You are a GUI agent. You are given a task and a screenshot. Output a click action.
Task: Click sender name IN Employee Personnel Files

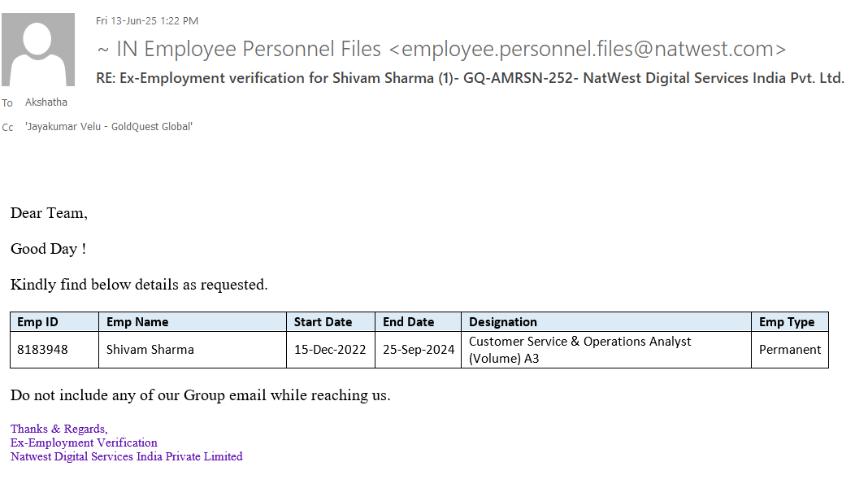click(x=249, y=49)
